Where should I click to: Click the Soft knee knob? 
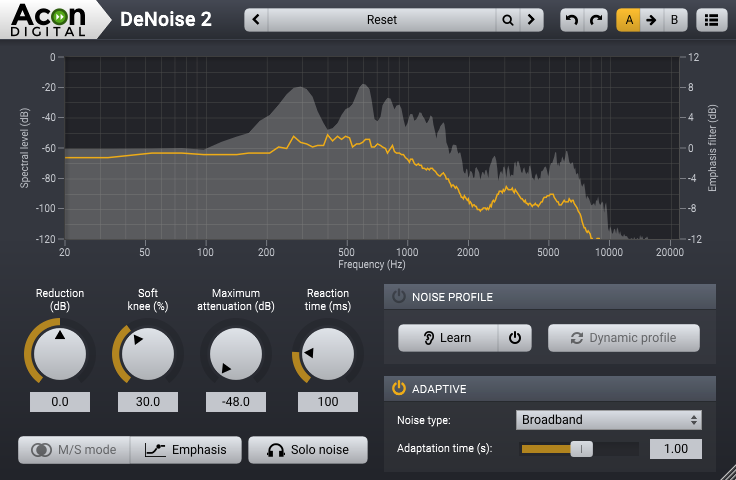pyautogui.click(x=148, y=354)
